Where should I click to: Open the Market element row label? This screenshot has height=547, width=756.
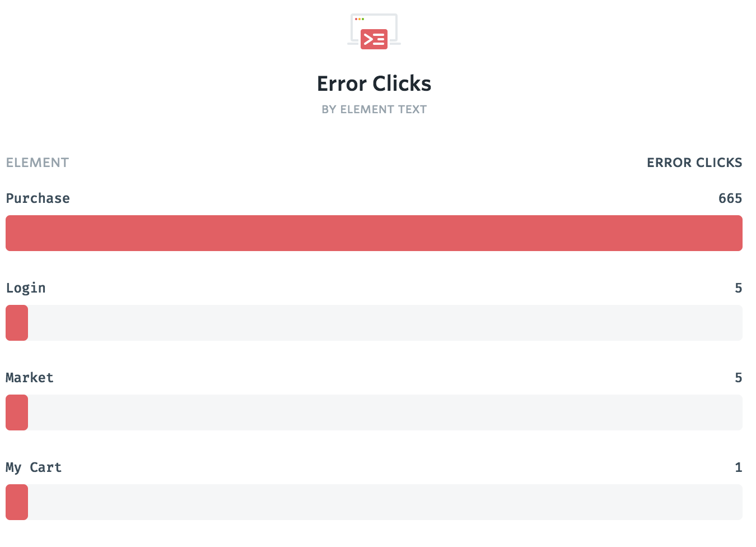pos(30,378)
